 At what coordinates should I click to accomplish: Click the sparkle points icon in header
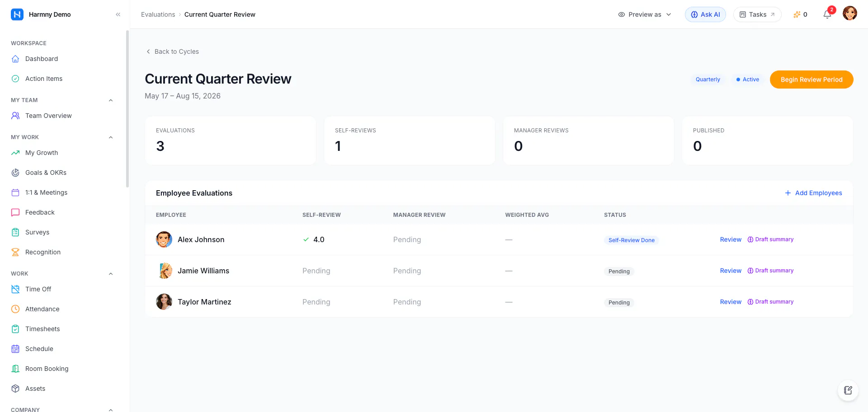[797, 14]
